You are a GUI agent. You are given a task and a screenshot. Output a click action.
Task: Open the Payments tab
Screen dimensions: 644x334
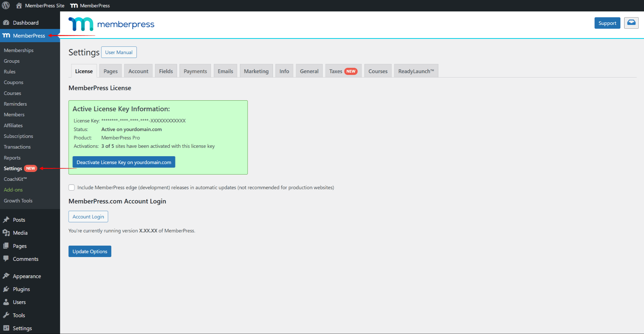195,71
